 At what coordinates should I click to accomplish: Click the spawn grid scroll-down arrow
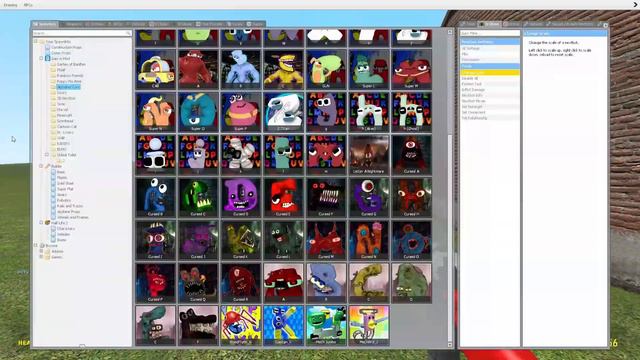pos(450,345)
